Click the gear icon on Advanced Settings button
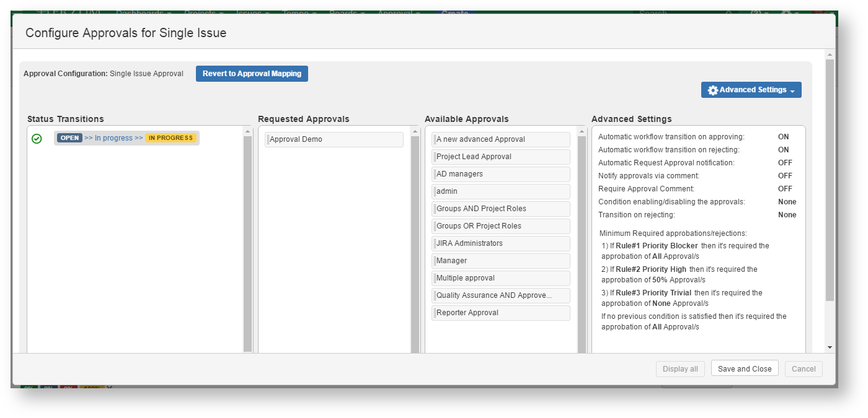 tap(712, 90)
